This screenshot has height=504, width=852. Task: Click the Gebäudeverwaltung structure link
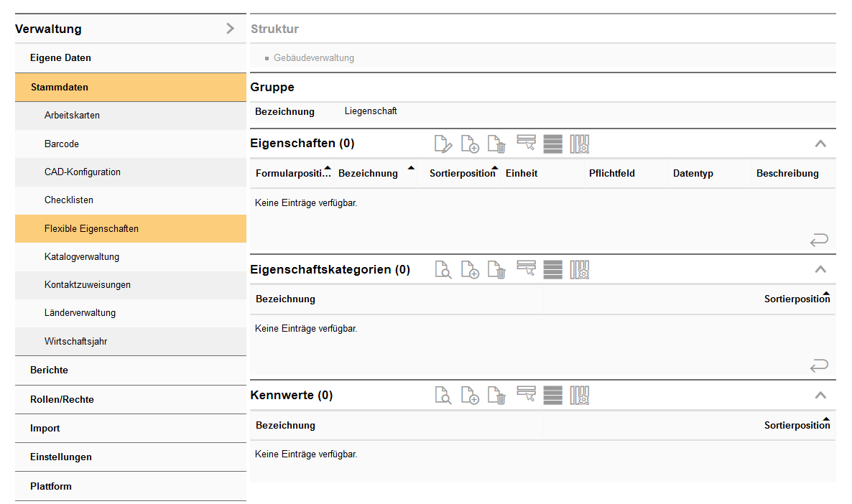[x=314, y=57]
